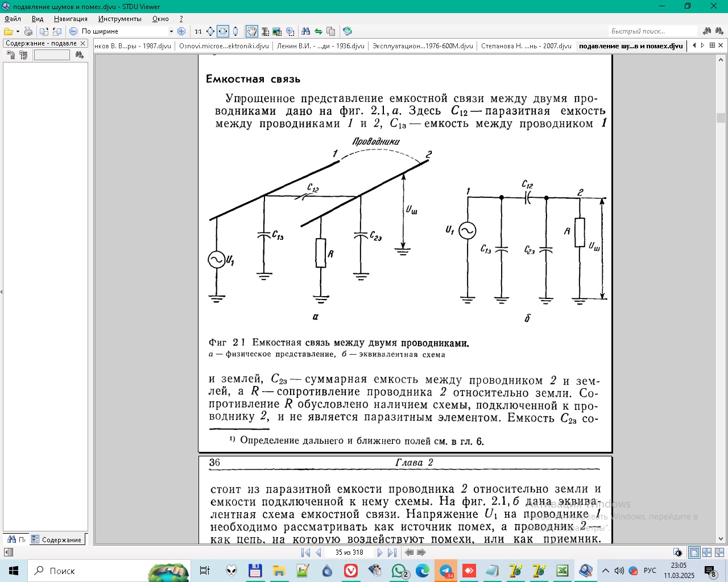Choose the fit height icon
The width and height of the screenshot is (728, 582).
pos(235,31)
